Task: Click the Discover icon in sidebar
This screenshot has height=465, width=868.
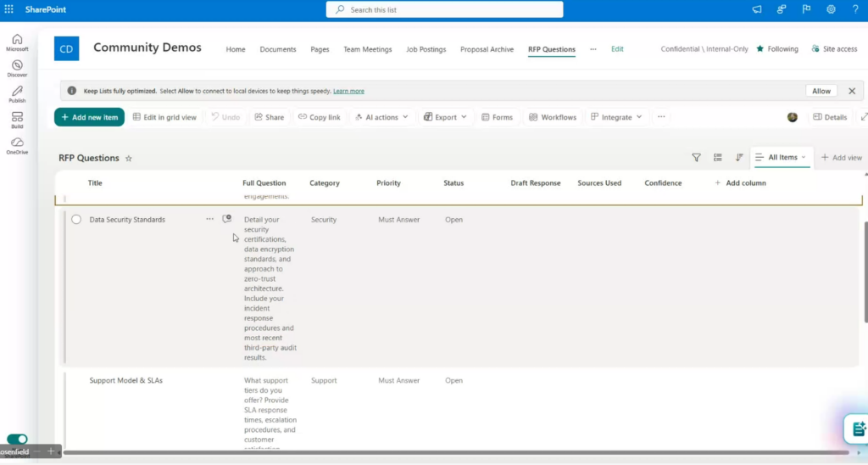Action: pos(17,68)
